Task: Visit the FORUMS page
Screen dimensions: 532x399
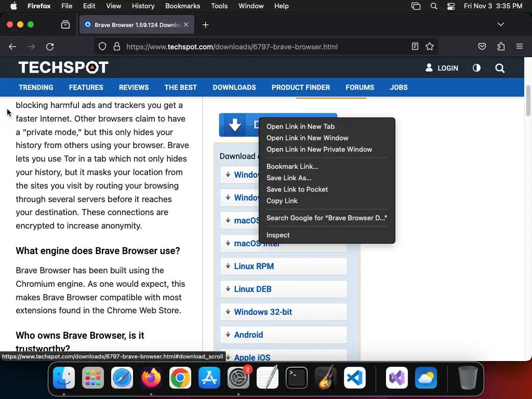Action: [x=360, y=87]
